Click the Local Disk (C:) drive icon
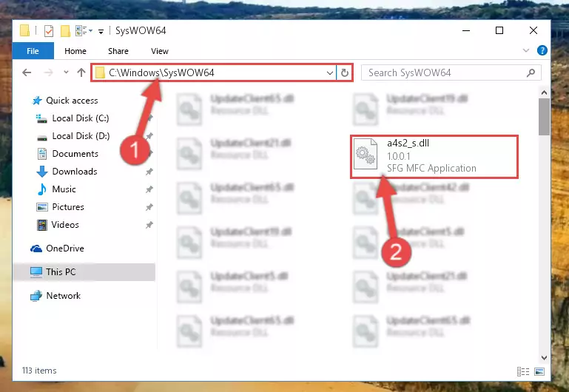 tap(41, 118)
